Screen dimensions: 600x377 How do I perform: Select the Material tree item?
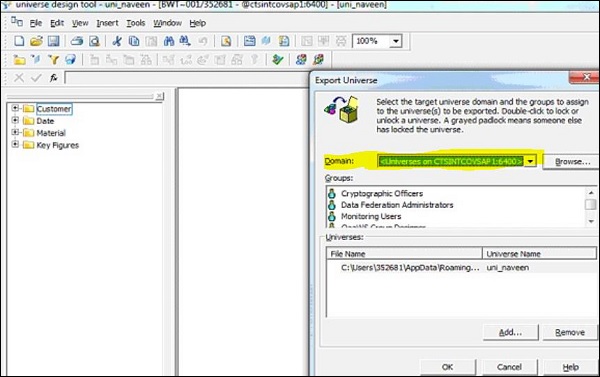(51, 133)
